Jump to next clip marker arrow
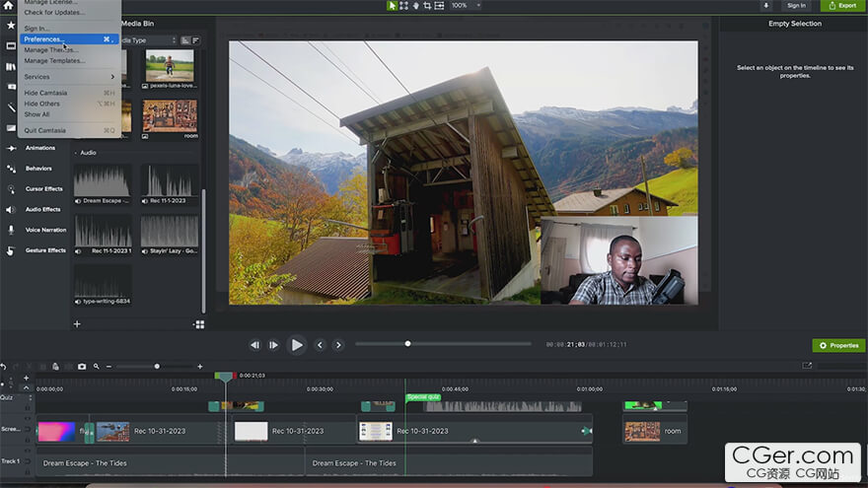Image resolution: width=868 pixels, height=488 pixels. (338, 345)
